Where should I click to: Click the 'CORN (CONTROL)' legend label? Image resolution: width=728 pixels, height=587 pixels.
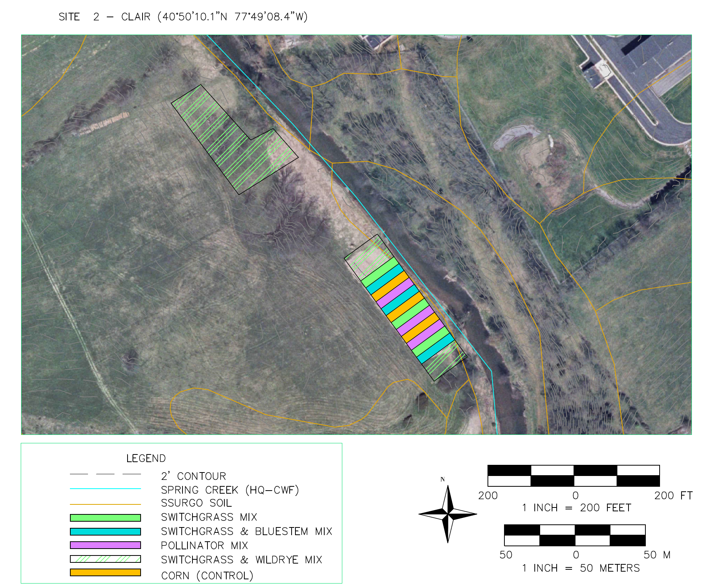point(207,575)
